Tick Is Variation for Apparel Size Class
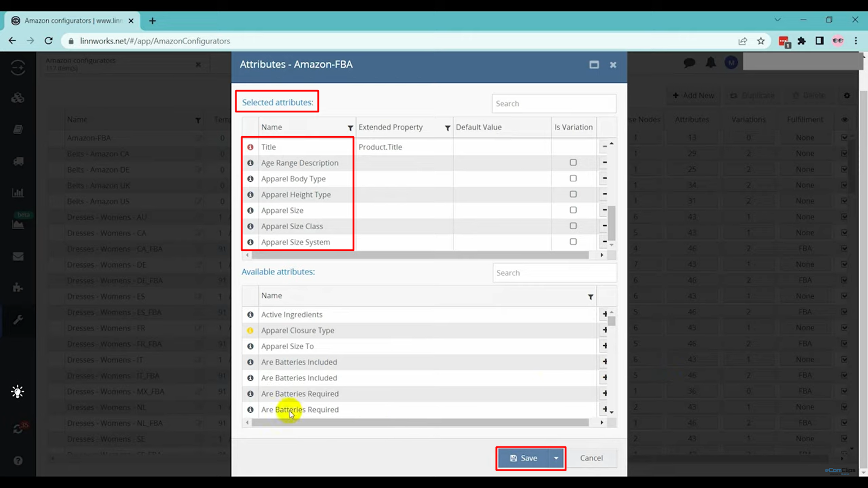This screenshot has height=488, width=868. (x=573, y=225)
